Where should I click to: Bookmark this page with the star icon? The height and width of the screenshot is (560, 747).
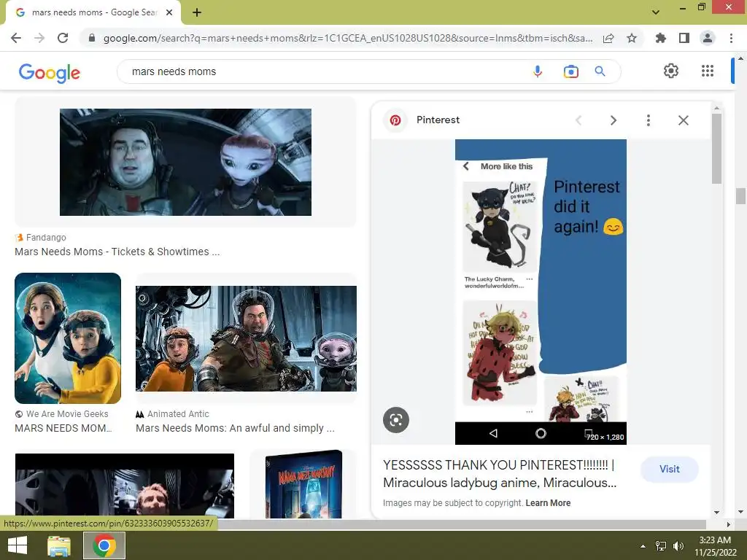(x=632, y=38)
